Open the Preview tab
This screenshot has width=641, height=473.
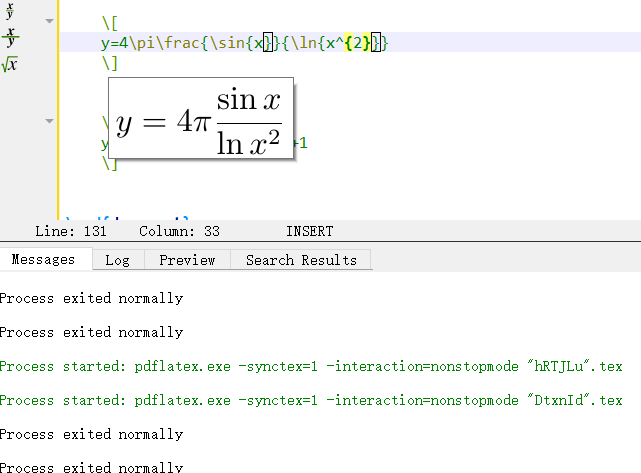coord(187,260)
